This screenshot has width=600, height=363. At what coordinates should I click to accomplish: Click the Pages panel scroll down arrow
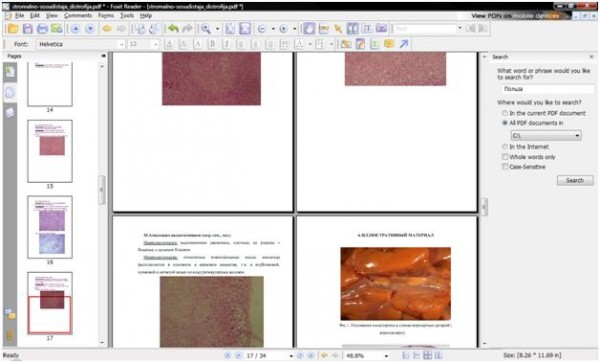[x=102, y=343]
